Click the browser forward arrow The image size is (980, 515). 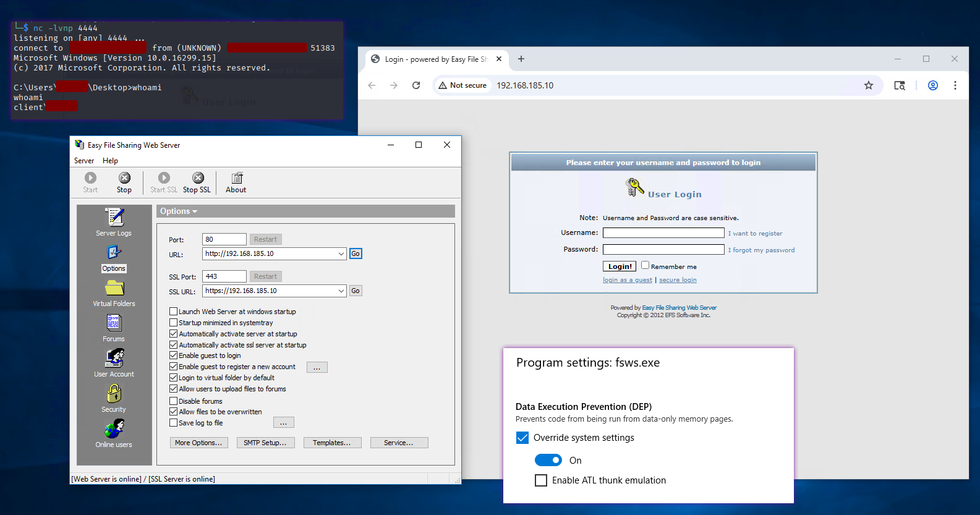point(394,85)
